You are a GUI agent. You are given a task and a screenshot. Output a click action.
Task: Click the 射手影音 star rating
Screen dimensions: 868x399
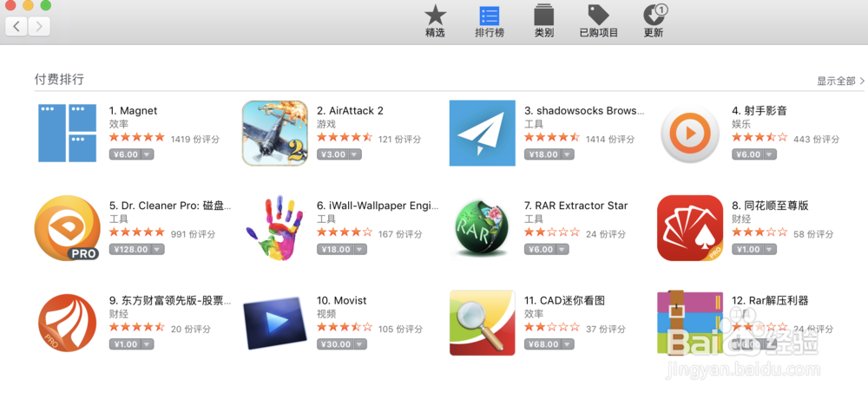tap(759, 138)
